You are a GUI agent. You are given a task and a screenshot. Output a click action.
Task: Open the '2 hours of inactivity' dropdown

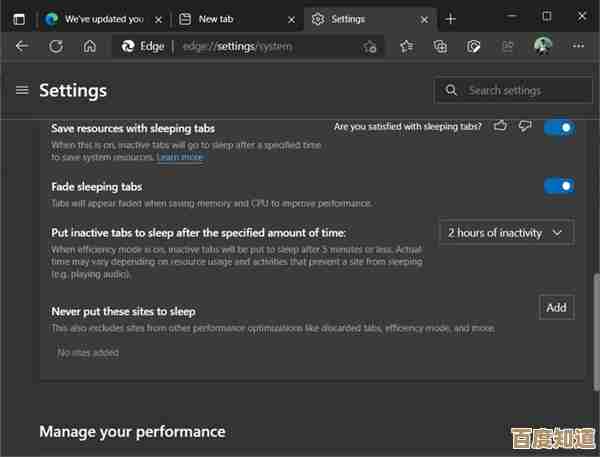coord(506,233)
